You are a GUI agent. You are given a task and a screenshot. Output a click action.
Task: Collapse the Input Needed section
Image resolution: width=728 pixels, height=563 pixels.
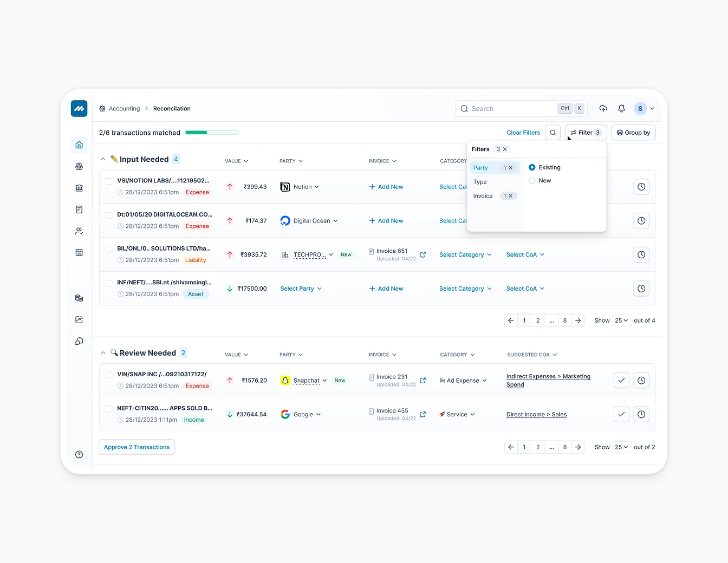[103, 160]
